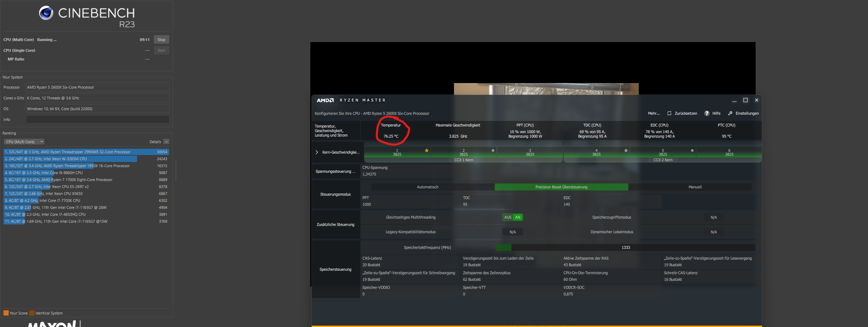868x327 pixels.
Task: Click the AMD logo in Ryzen Master
Action: (325, 100)
